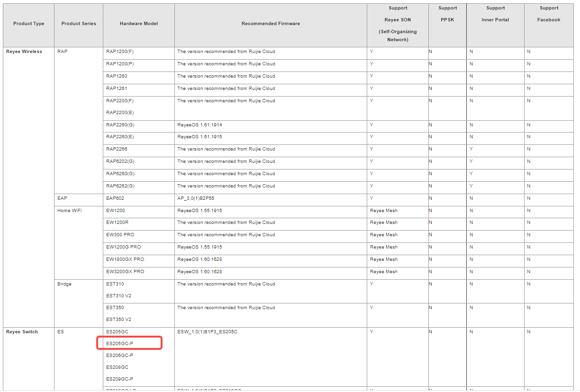Select ReyeeOS 1.55.1915 in EW1200G PRO row

pos(199,247)
